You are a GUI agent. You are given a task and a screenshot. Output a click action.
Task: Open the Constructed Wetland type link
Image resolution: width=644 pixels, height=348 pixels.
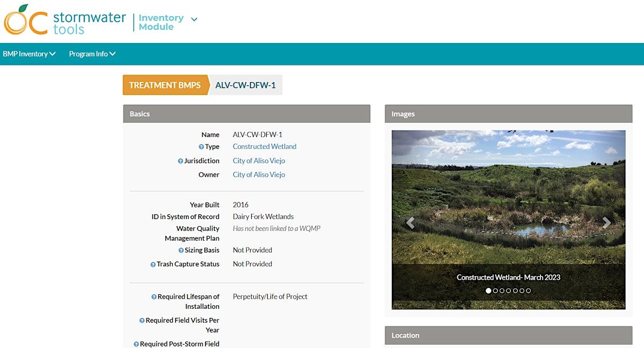[265, 147]
